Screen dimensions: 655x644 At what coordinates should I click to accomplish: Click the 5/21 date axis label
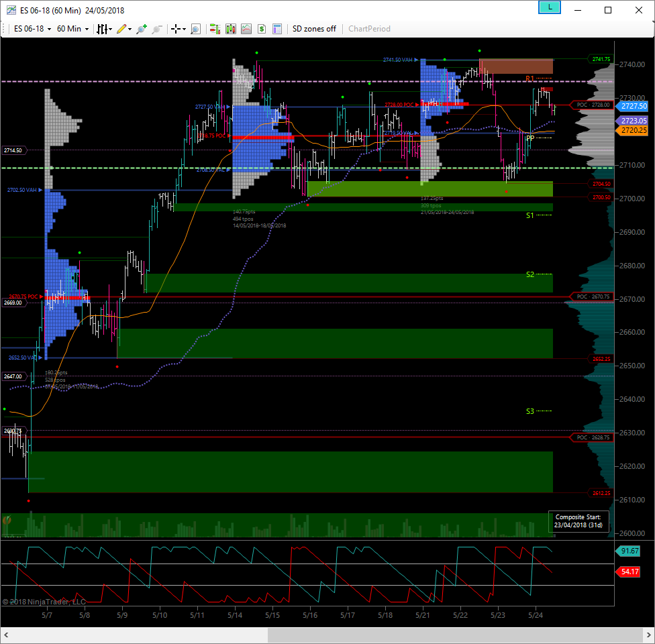pos(423,615)
